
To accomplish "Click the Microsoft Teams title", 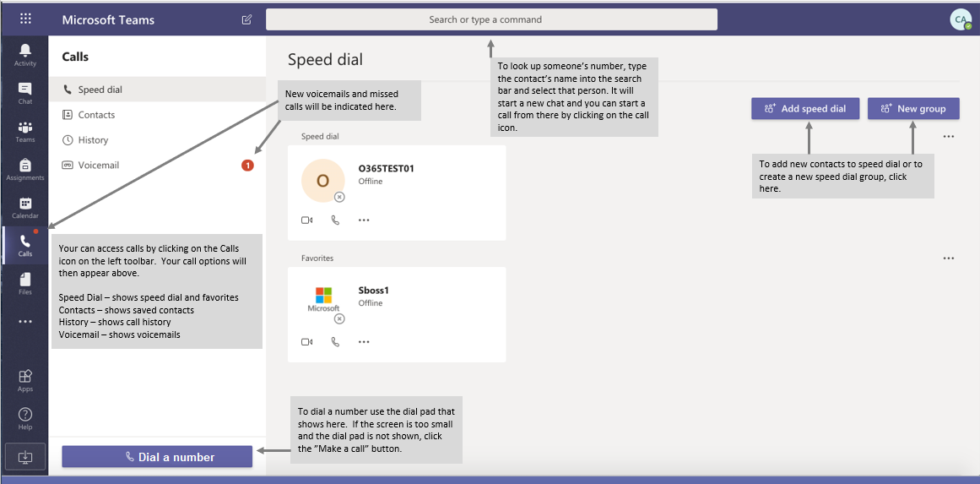I will click(x=108, y=20).
